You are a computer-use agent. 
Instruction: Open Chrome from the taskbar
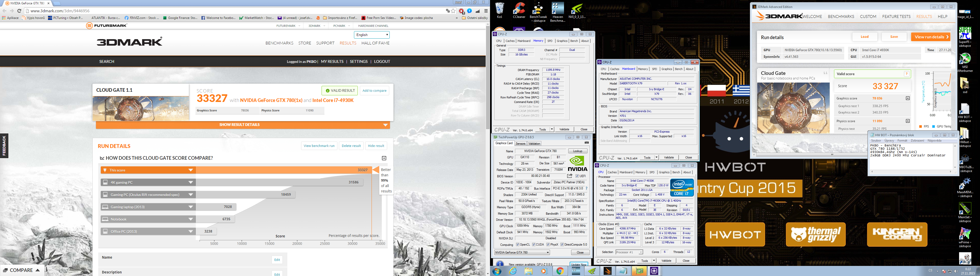560,271
